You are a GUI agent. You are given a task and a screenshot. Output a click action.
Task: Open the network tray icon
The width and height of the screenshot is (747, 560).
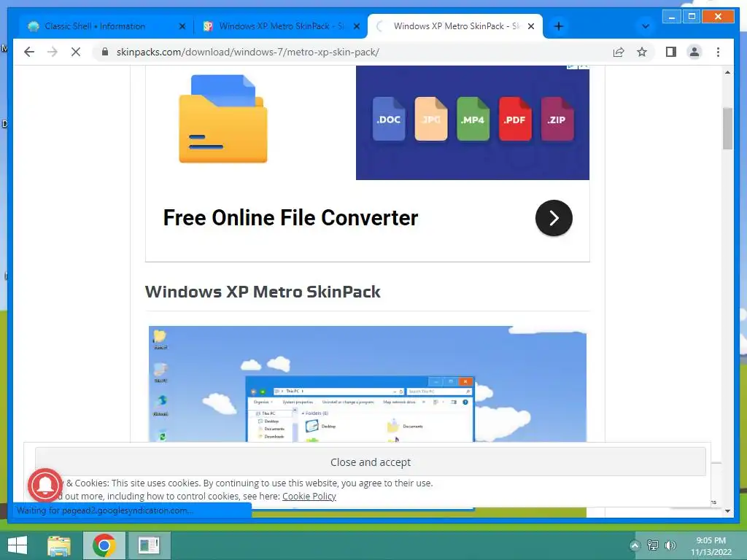point(652,545)
